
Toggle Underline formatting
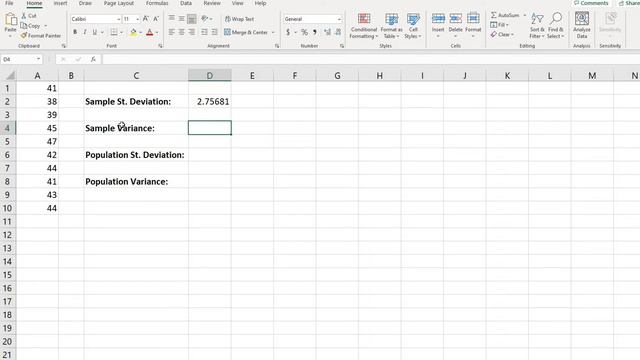coord(95,32)
